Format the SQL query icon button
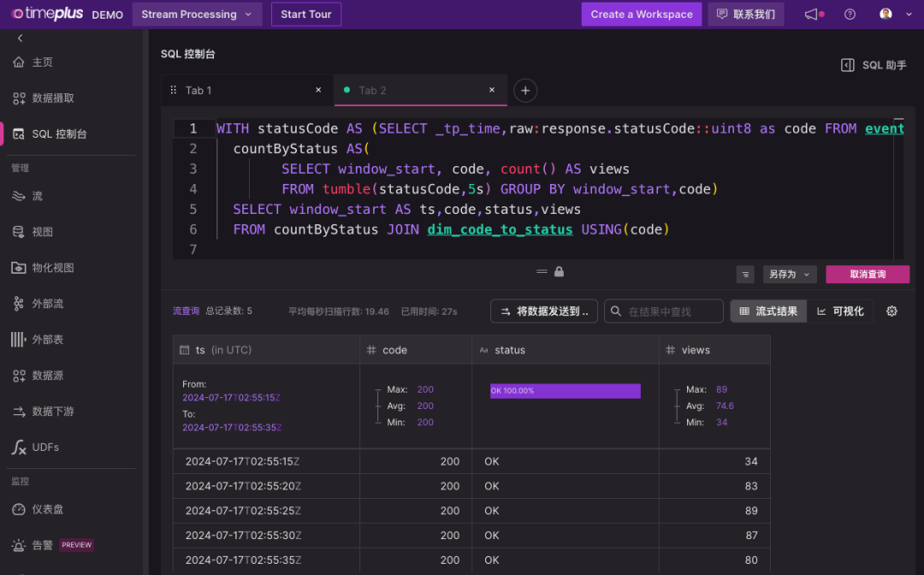The height and width of the screenshot is (575, 924). 745,275
